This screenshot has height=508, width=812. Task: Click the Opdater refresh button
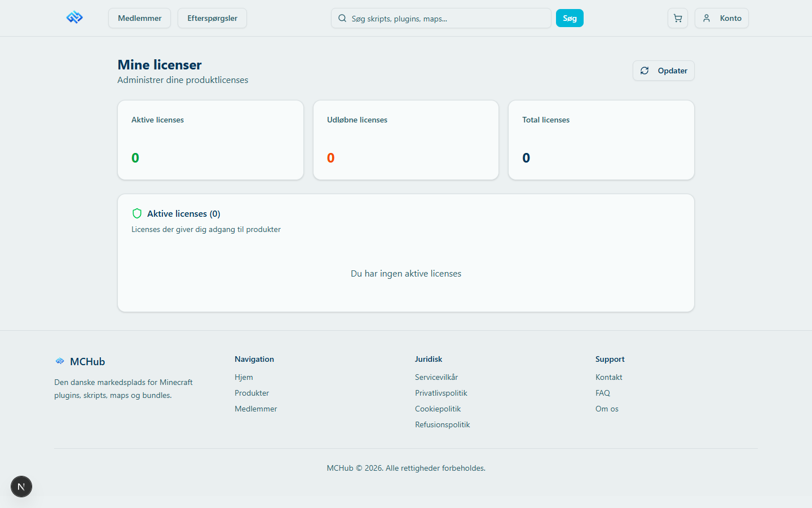pos(664,71)
